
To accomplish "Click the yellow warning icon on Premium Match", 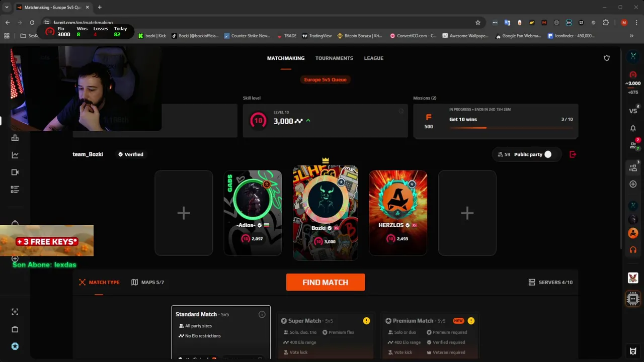I will [x=471, y=321].
